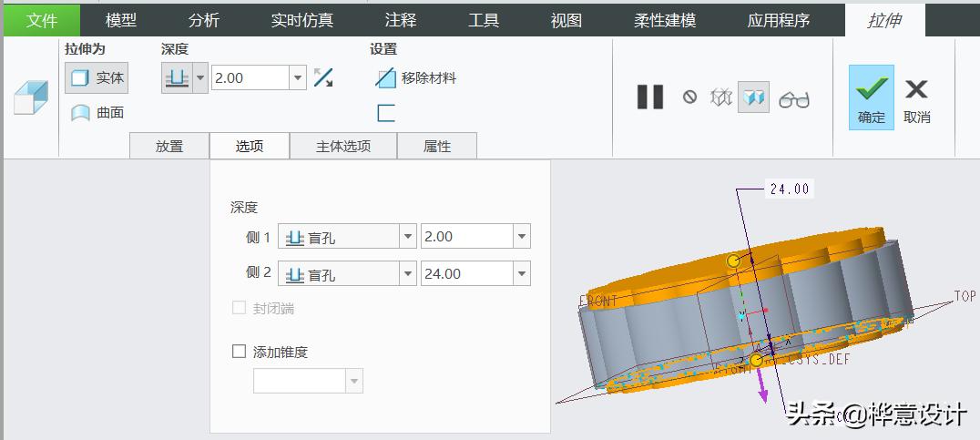
Task: Expand 侧 1 depth value dropdown arrow
Action: [522, 237]
